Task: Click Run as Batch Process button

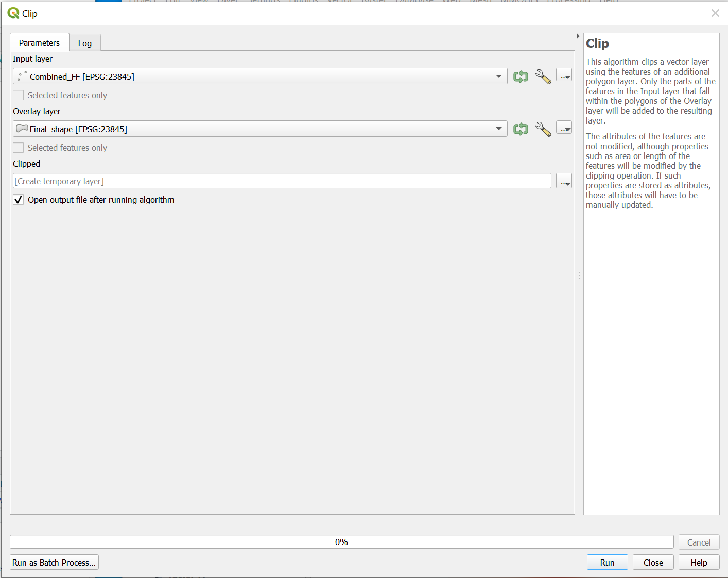Action: coord(54,563)
